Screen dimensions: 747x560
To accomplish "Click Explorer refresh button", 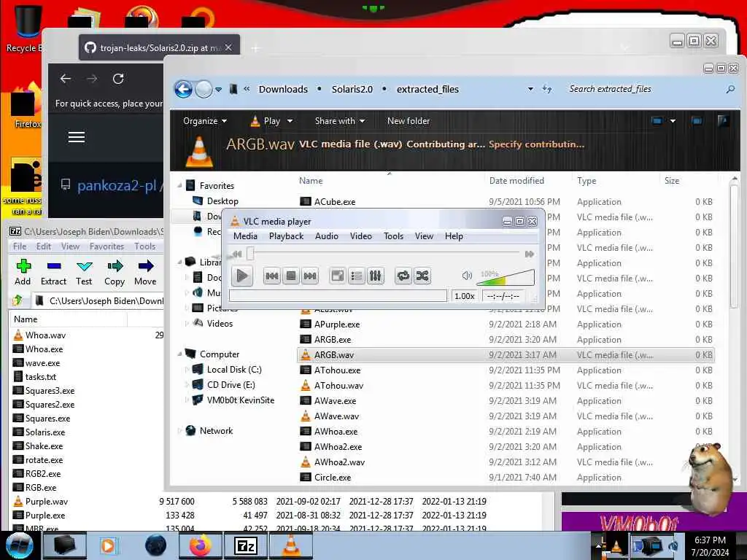I will pos(547,89).
